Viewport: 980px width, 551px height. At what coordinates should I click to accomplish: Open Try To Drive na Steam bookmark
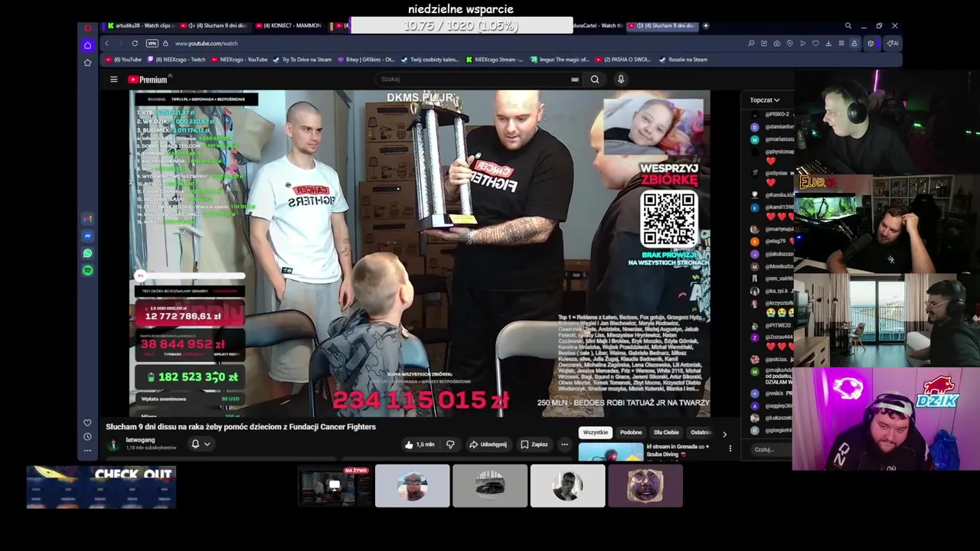[302, 60]
